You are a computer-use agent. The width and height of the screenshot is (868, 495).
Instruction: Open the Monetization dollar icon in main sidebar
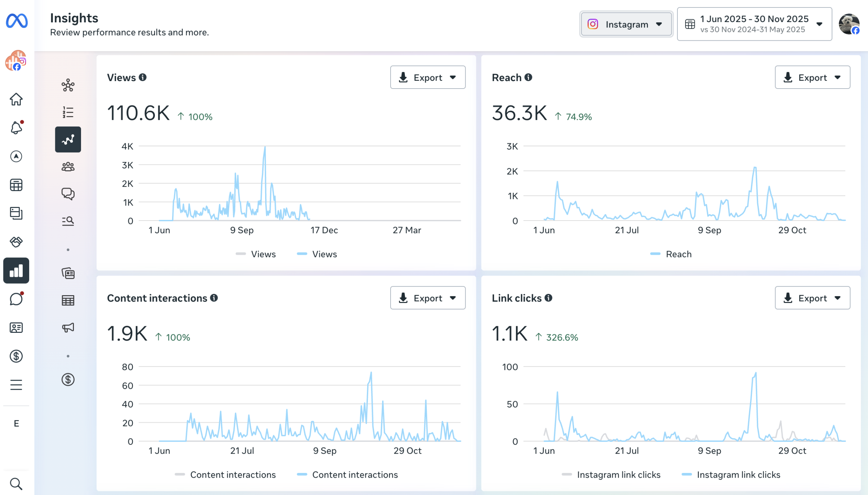point(16,356)
